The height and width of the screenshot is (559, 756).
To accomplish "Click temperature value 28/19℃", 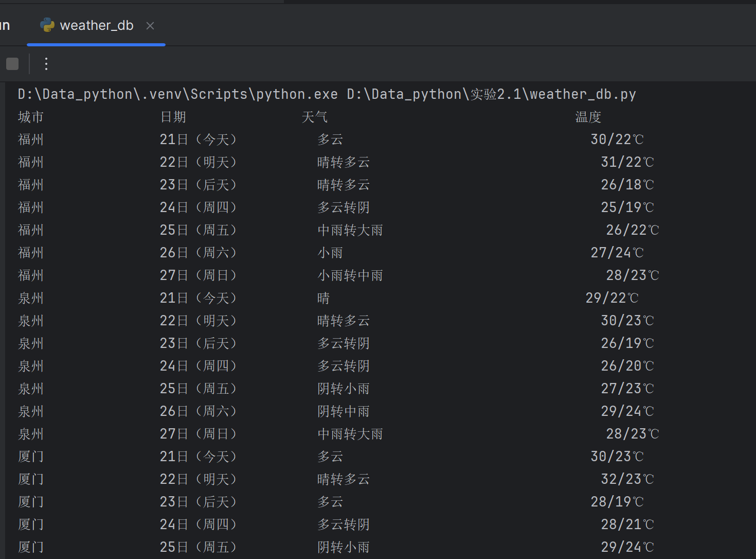I will click(617, 502).
